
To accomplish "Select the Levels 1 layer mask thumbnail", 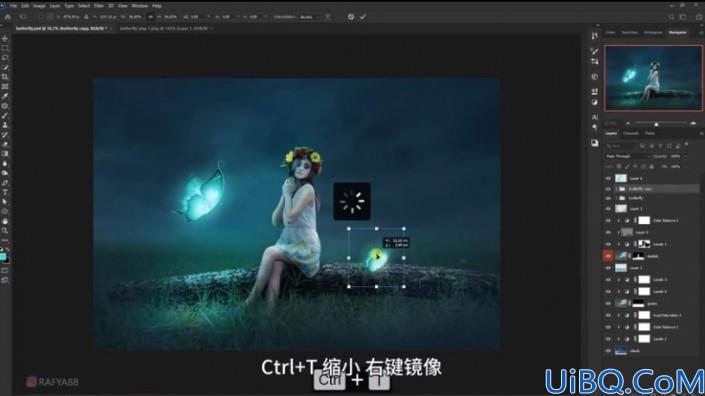I will click(x=644, y=244).
